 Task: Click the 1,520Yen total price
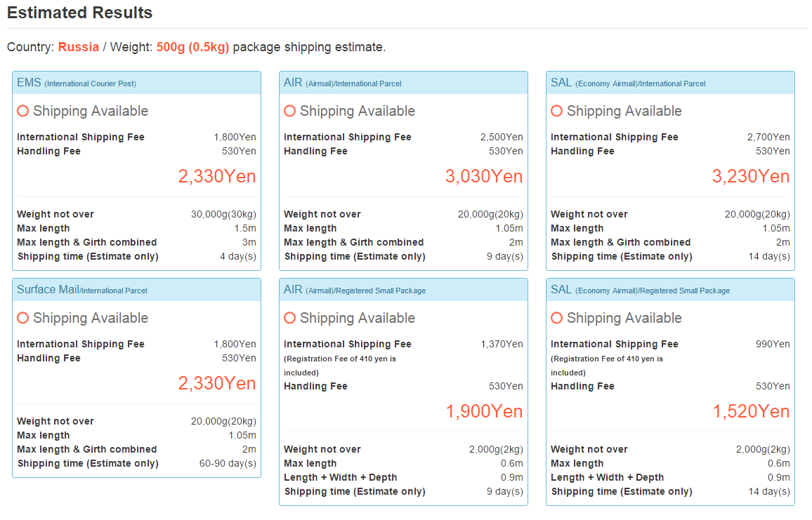751,411
